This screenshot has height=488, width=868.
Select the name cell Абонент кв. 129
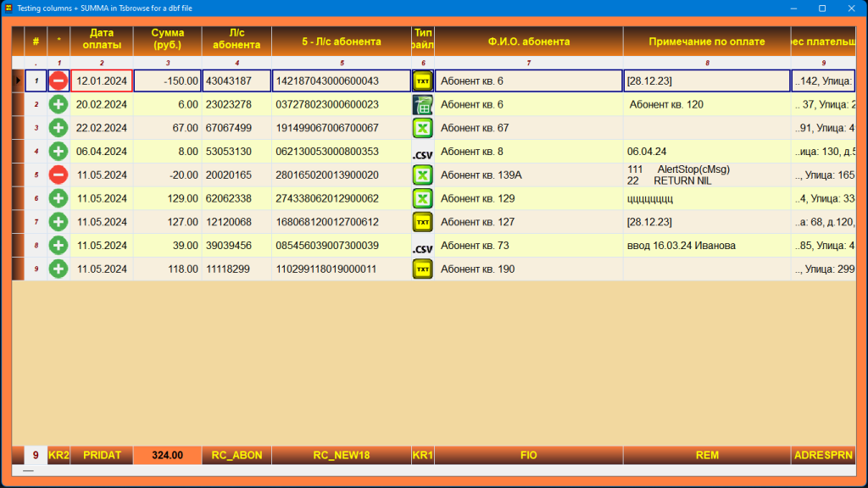click(x=529, y=198)
